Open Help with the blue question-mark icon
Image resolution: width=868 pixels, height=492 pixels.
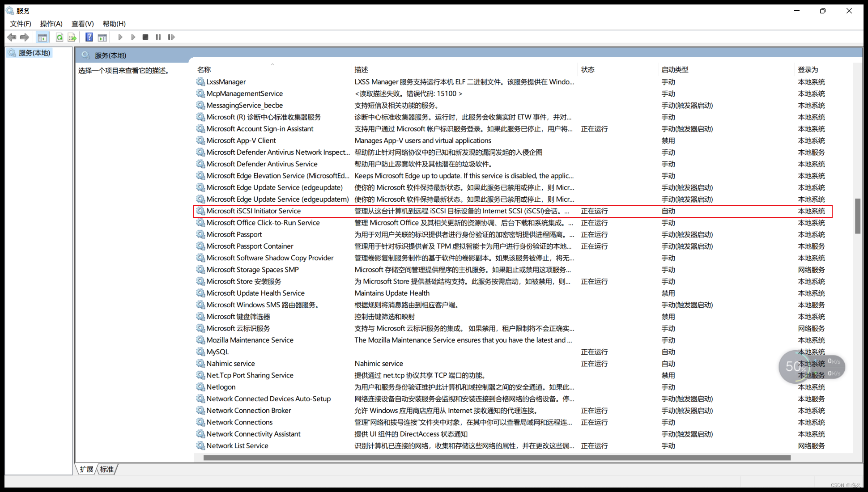click(x=89, y=37)
